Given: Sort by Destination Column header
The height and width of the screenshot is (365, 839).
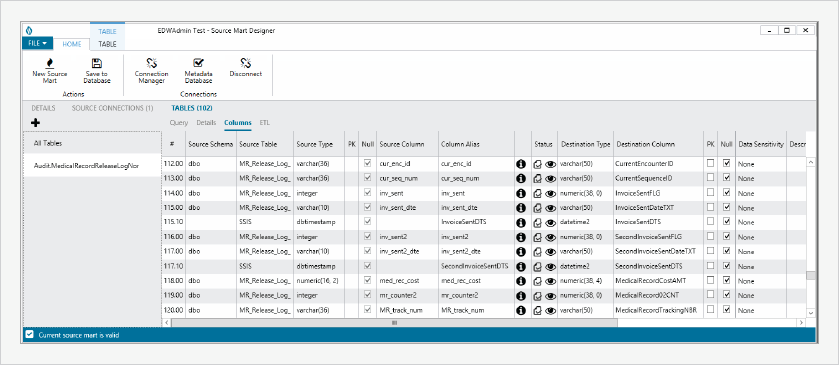Looking at the screenshot, I should 659,144.
